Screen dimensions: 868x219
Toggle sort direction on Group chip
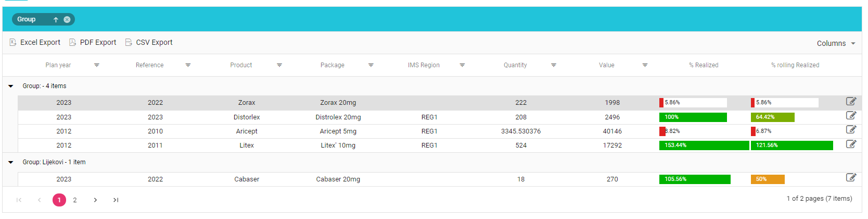pyautogui.click(x=56, y=20)
